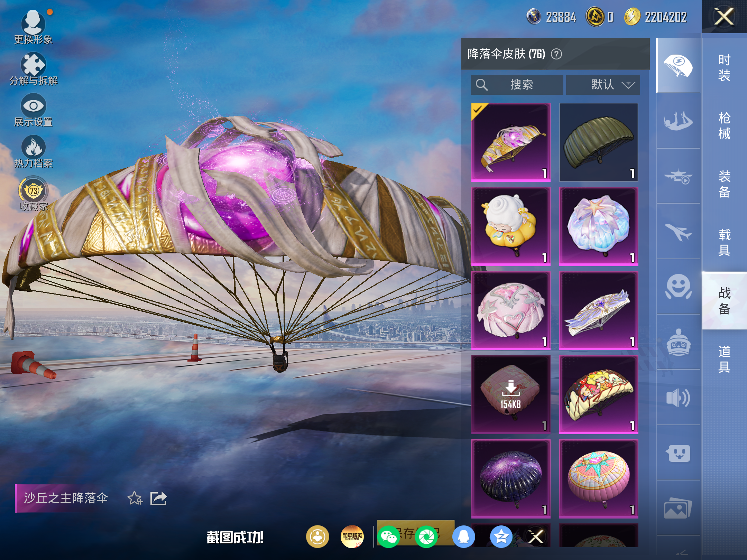
Task: Switch to the 枪械 tab
Action: coord(724,126)
